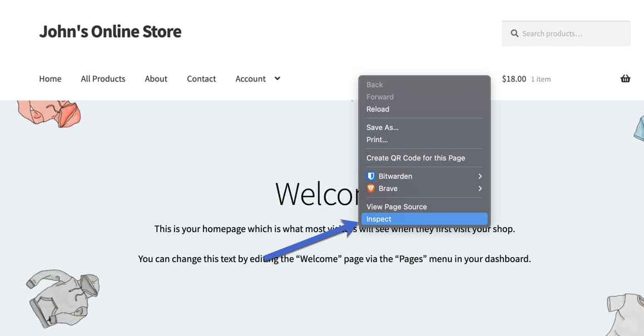Click the Bitwarden shield icon

click(371, 176)
